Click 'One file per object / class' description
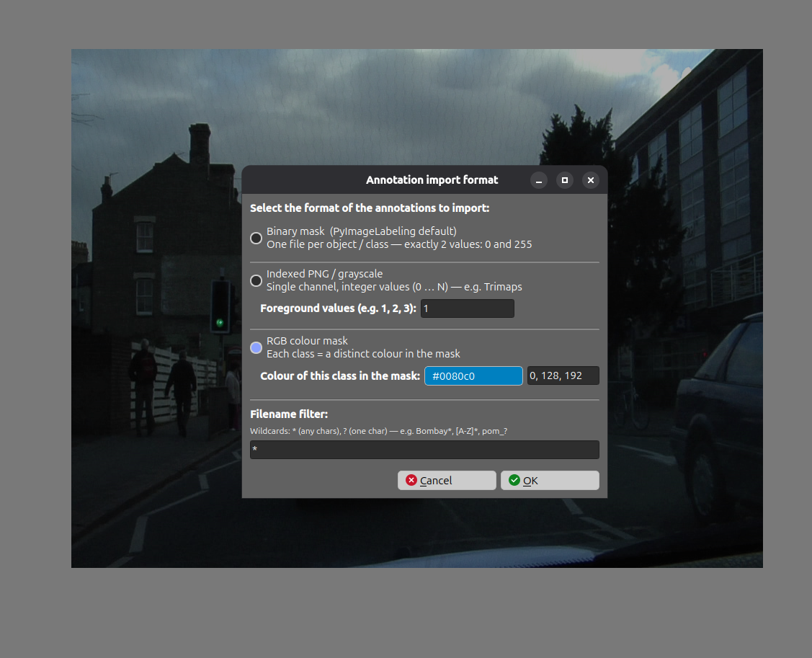Viewport: 812px width, 658px height. coord(399,244)
